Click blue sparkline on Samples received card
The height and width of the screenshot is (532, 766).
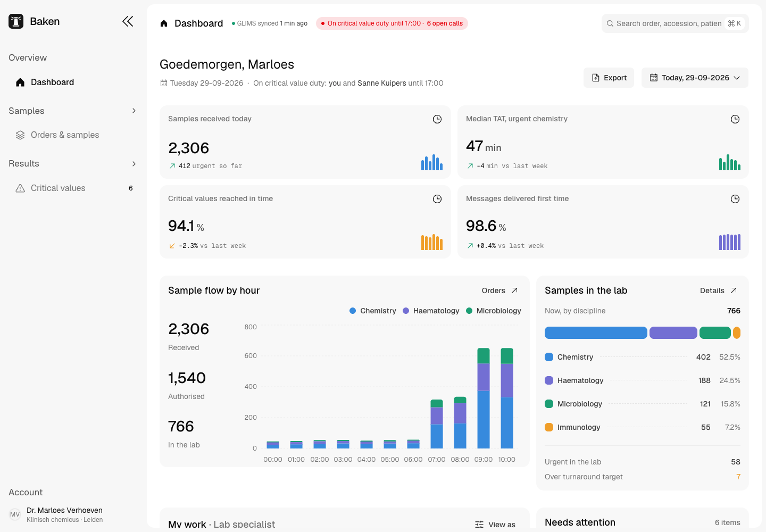(x=432, y=162)
